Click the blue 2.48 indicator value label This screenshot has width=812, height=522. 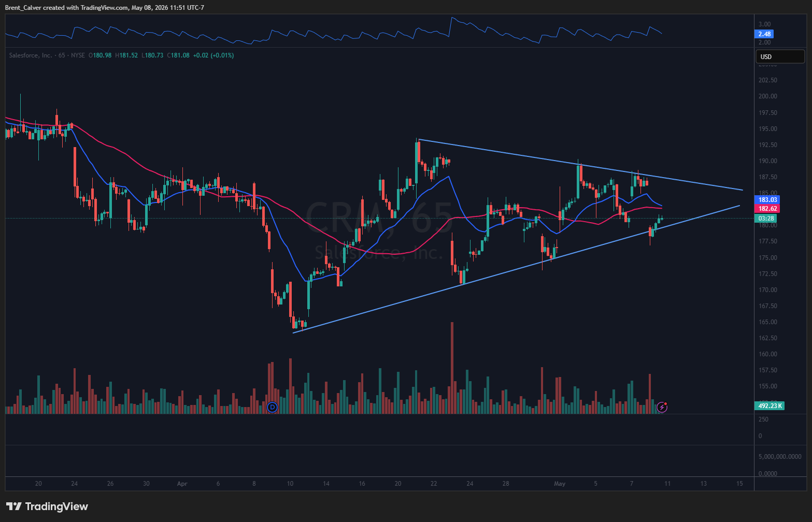coord(764,34)
